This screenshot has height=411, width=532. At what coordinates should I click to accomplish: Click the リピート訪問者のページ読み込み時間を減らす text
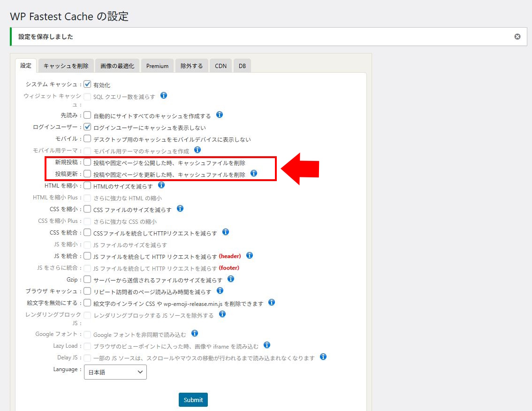point(152,292)
